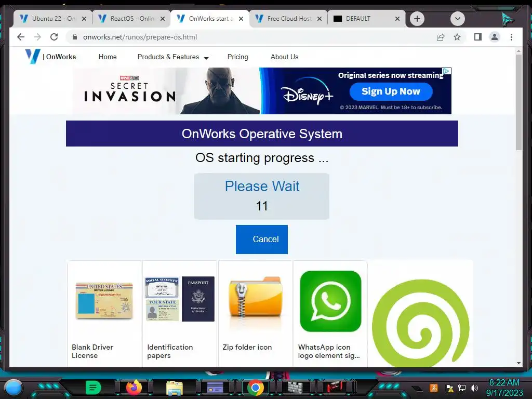Open a new tab with the plus button
The image size is (532, 399).
(x=417, y=19)
